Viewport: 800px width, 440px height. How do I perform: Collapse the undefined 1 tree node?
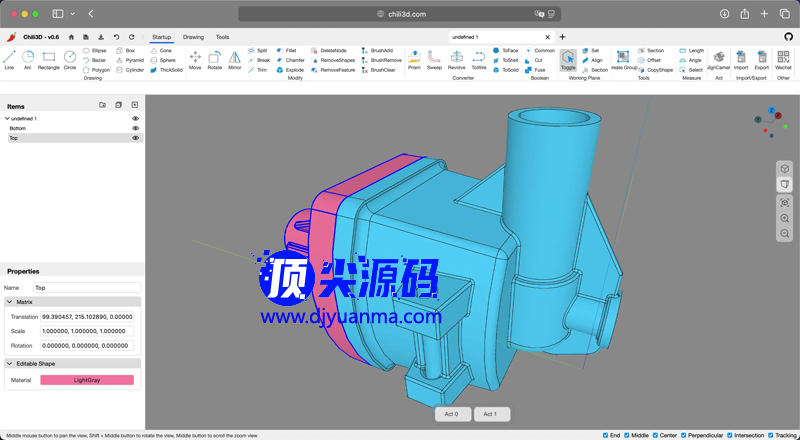[x=7, y=118]
